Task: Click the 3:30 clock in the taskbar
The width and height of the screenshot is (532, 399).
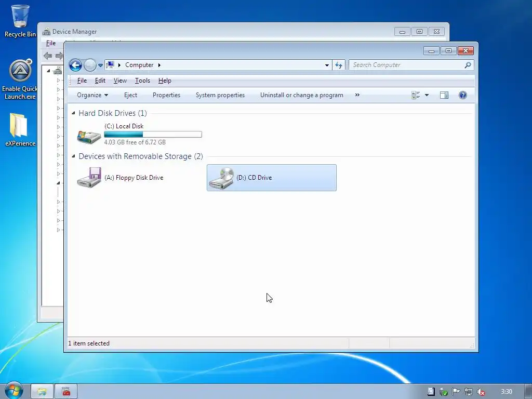Action: tap(506, 392)
